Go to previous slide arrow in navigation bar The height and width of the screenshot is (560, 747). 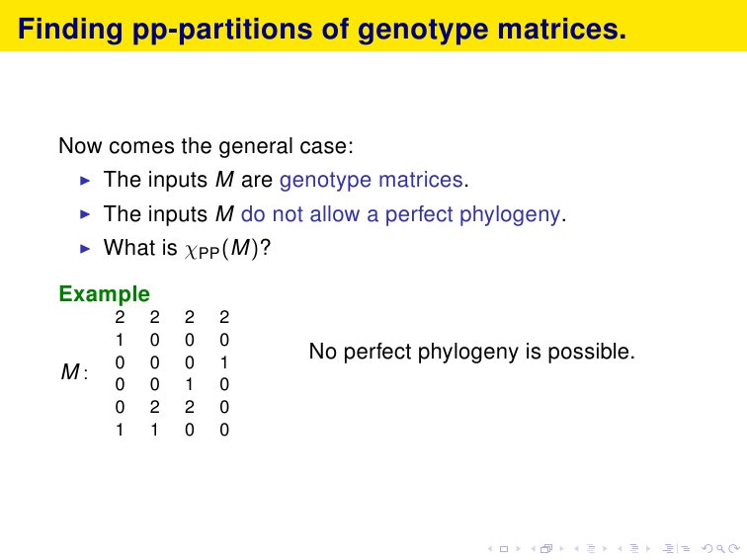tap(490, 549)
